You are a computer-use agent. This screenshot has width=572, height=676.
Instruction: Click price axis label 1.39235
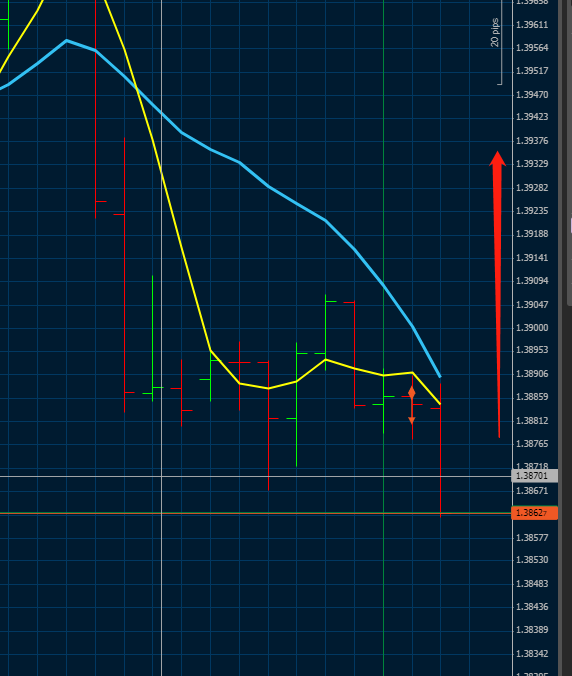532,211
